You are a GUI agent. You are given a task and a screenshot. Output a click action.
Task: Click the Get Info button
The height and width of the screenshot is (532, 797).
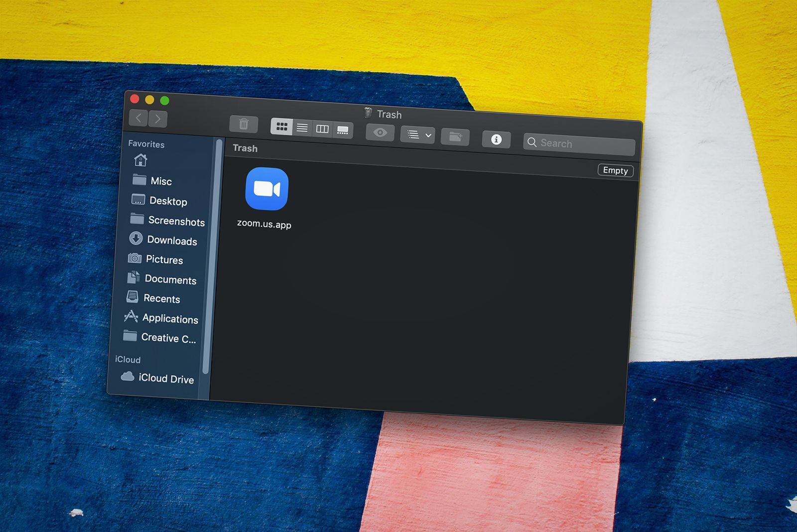coord(496,139)
